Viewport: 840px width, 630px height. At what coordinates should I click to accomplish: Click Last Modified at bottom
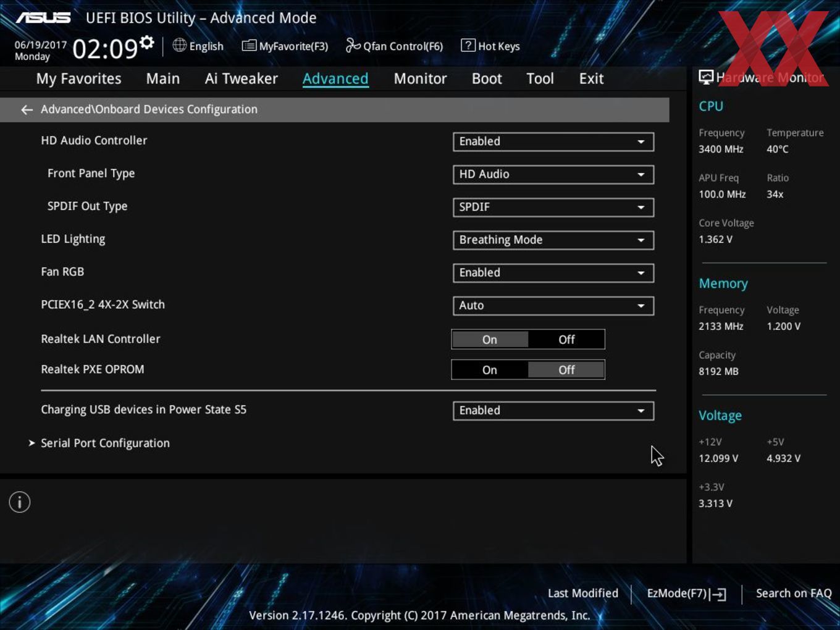tap(583, 594)
